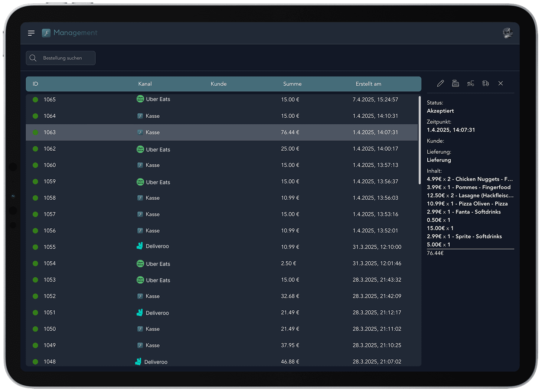Click the pencil edit icon

[x=440, y=83]
